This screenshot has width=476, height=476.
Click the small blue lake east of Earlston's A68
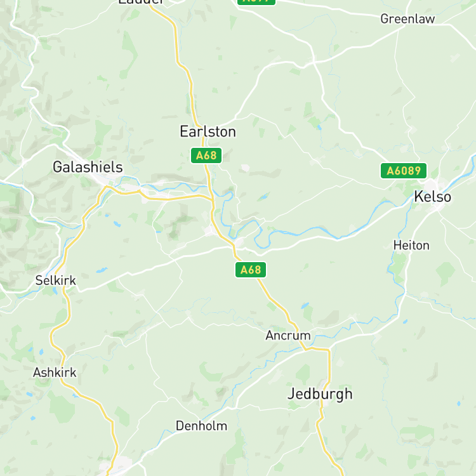tap(263, 197)
